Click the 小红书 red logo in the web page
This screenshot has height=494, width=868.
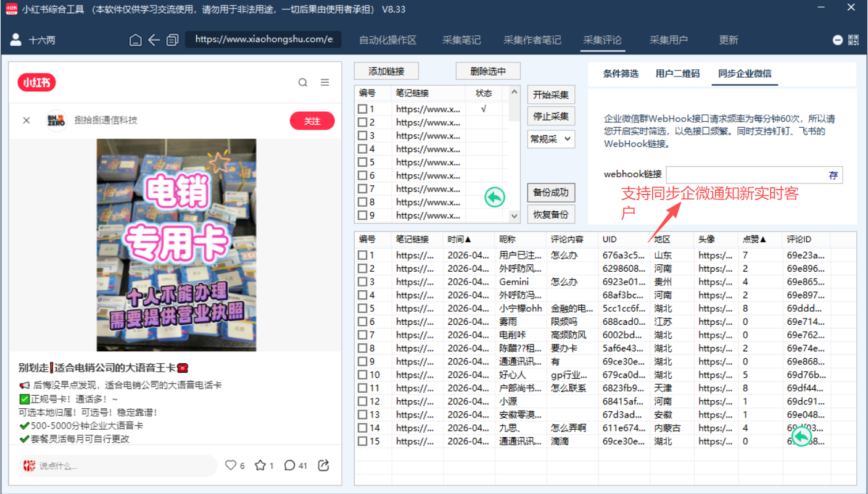[37, 82]
